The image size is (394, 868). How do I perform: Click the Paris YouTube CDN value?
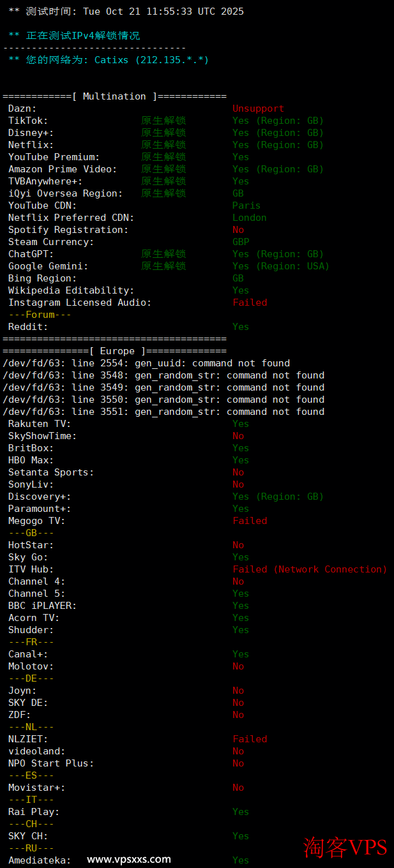click(x=246, y=206)
